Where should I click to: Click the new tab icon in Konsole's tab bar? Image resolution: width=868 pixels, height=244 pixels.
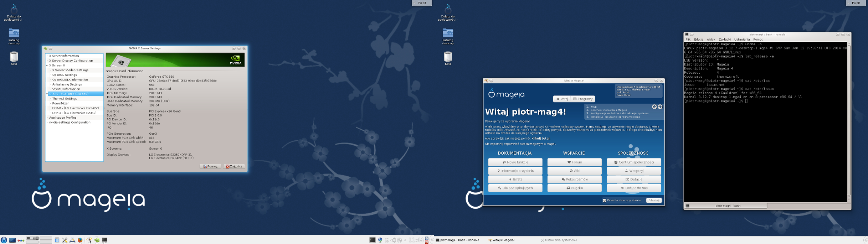688,206
